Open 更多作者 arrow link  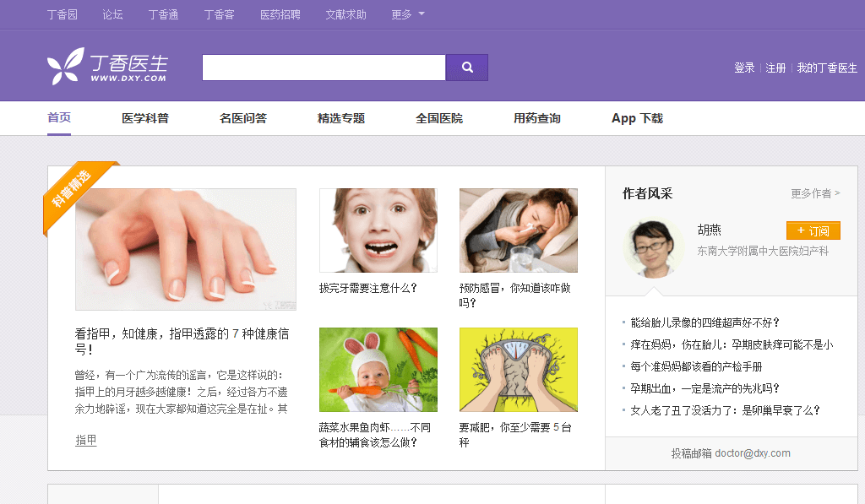(x=815, y=193)
